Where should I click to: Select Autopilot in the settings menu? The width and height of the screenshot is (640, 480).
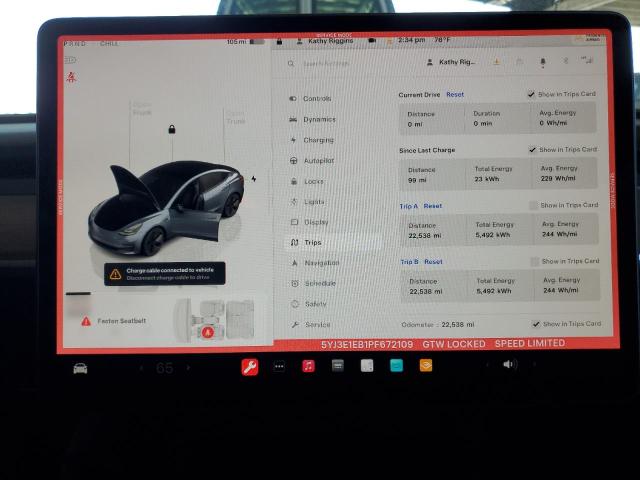tap(318, 160)
